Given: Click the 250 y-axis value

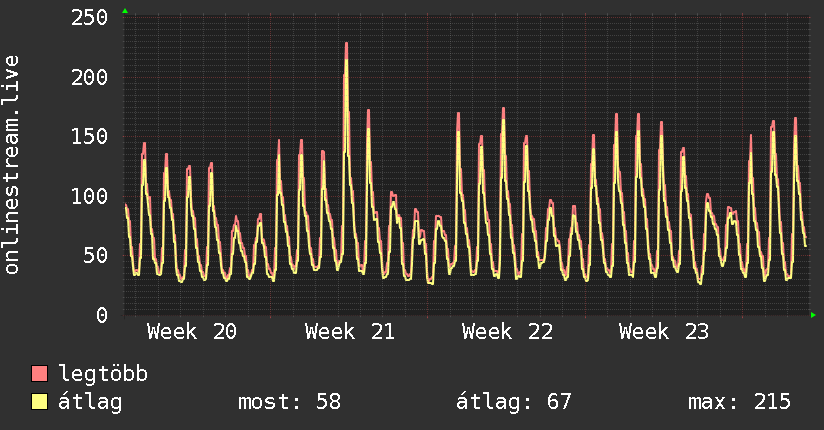Looking at the screenshot, I should pos(89,18).
